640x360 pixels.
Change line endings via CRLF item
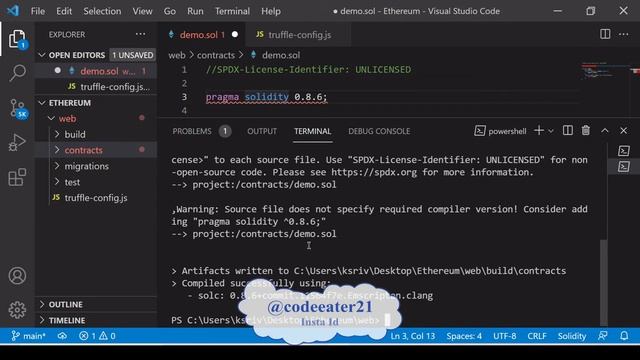point(537,336)
